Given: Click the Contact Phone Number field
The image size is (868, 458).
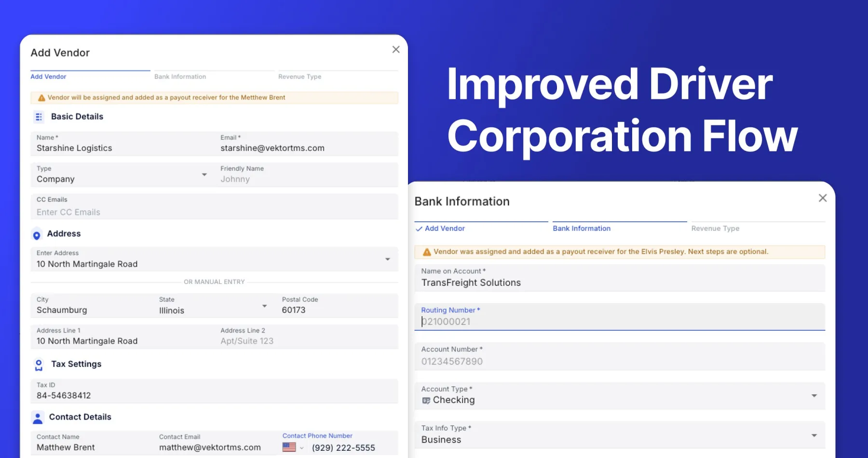Looking at the screenshot, I should [x=338, y=443].
